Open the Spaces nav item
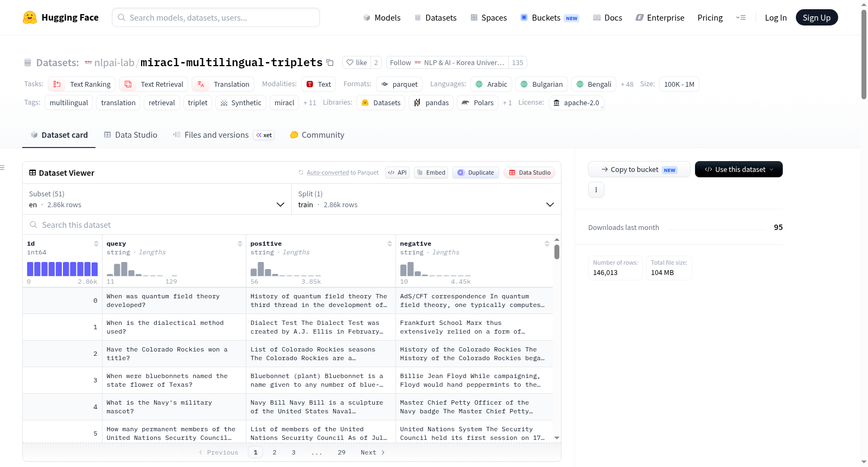 pos(489,17)
